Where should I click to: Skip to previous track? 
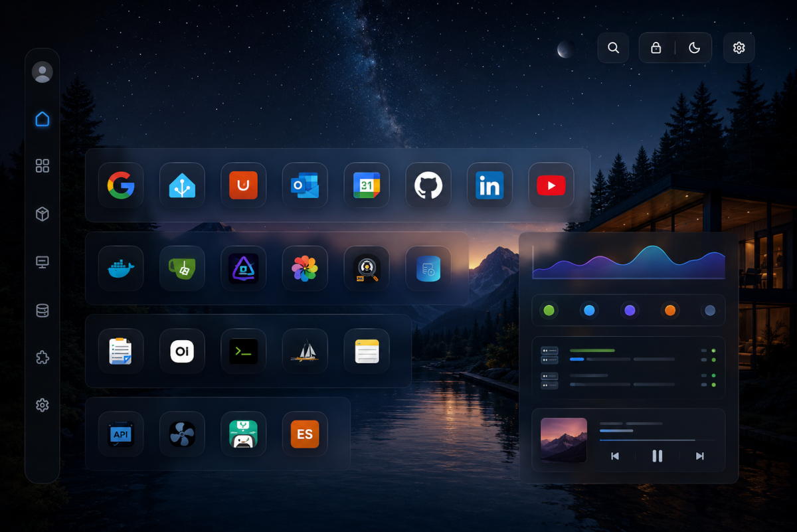[x=615, y=456]
